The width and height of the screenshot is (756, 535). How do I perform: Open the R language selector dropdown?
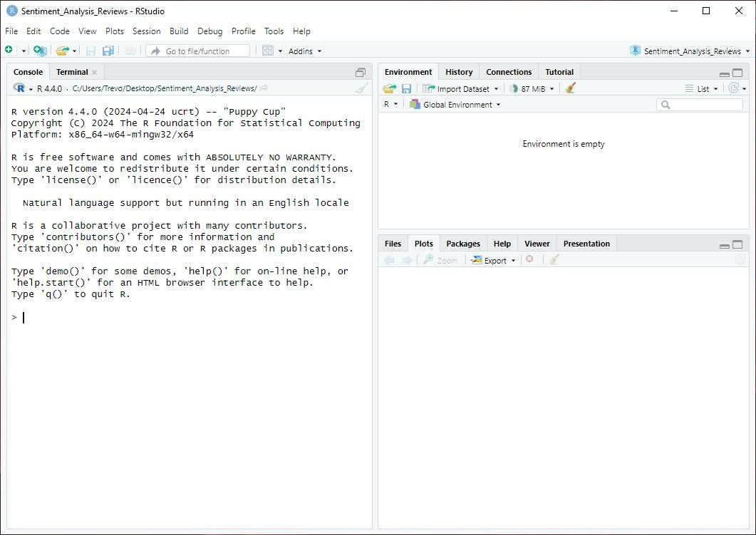coord(391,104)
